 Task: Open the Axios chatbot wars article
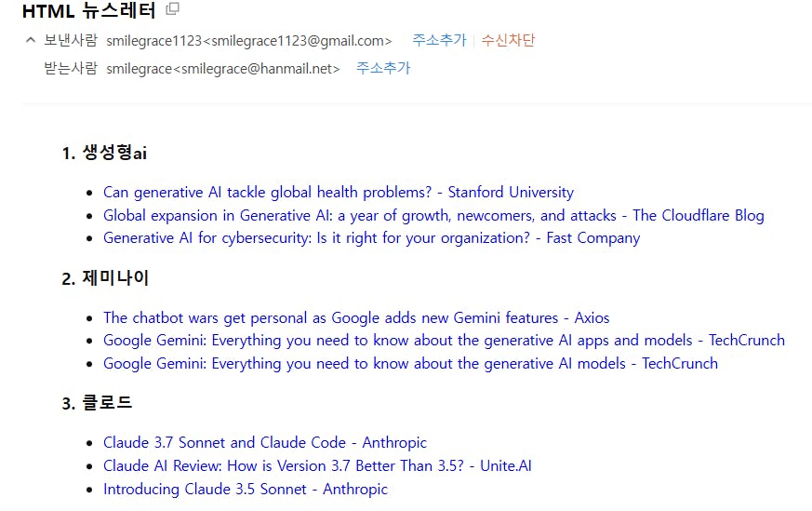(x=356, y=318)
